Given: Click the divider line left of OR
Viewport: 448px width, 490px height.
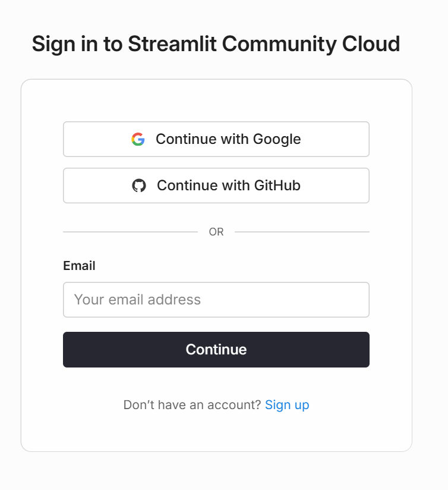Looking at the screenshot, I should (x=131, y=232).
